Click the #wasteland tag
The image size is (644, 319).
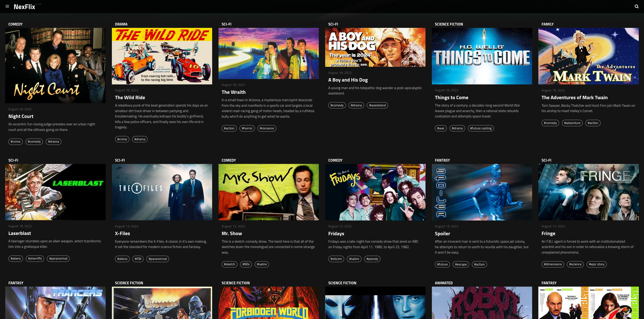coord(378,105)
